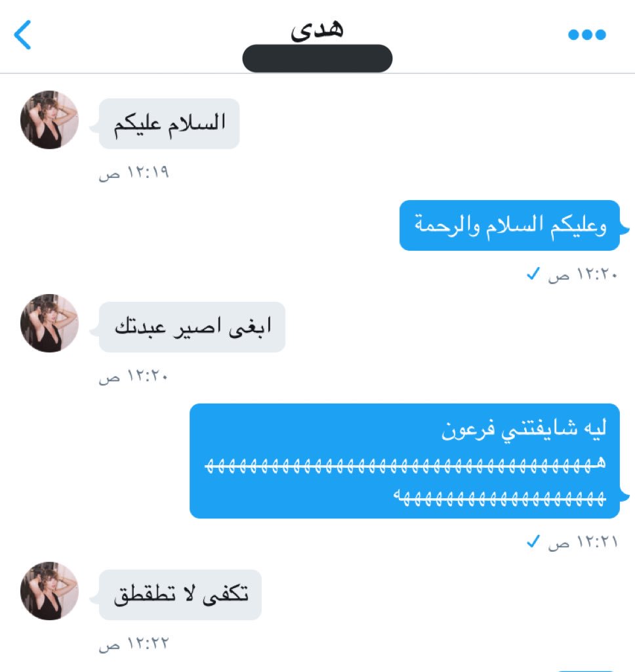This screenshot has height=672, width=635.
Task: Tap the ١٢:١٩ ص timestamp
Action: 134,173
